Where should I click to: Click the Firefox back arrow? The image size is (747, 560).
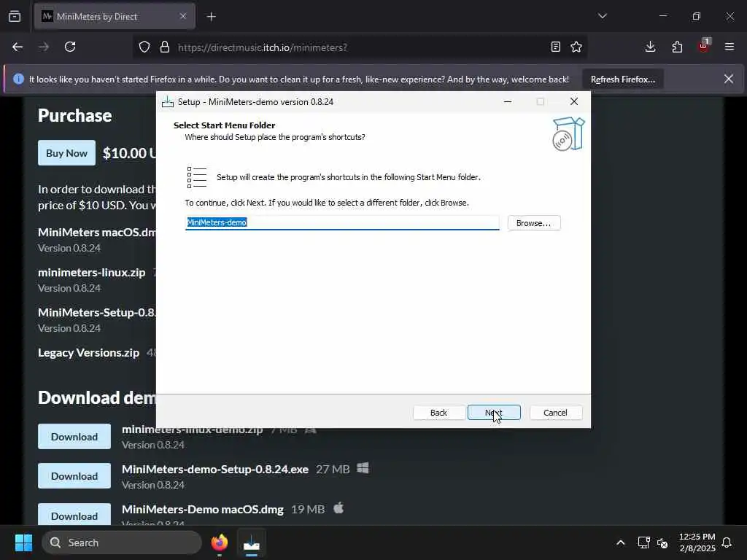tap(18, 47)
